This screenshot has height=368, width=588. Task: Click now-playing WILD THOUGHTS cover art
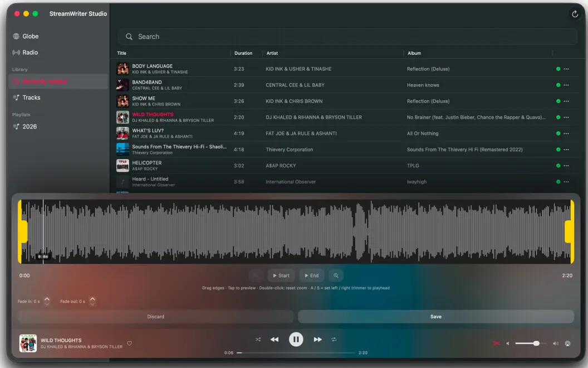tap(28, 343)
